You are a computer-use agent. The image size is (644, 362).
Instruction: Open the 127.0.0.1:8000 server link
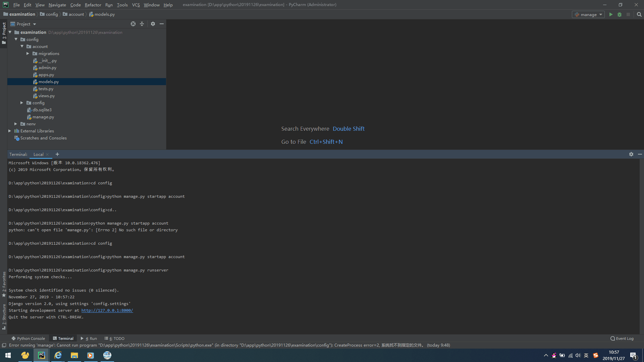pyautogui.click(x=107, y=310)
